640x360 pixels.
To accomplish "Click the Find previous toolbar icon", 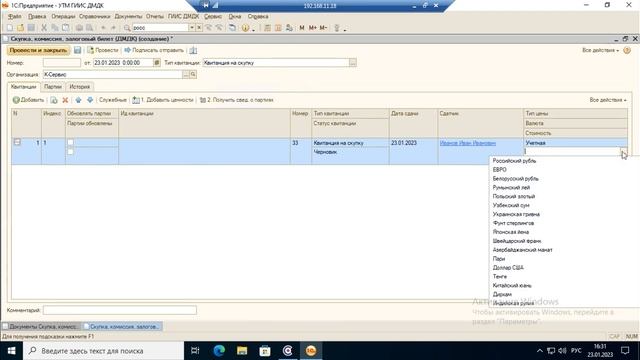I will (x=209, y=28).
